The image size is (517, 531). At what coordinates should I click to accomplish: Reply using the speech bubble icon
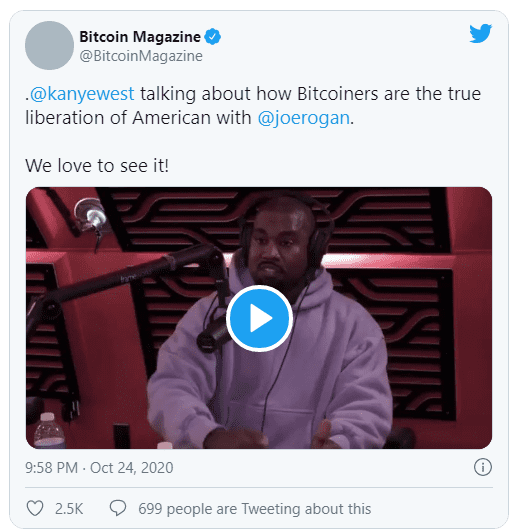click(x=118, y=508)
